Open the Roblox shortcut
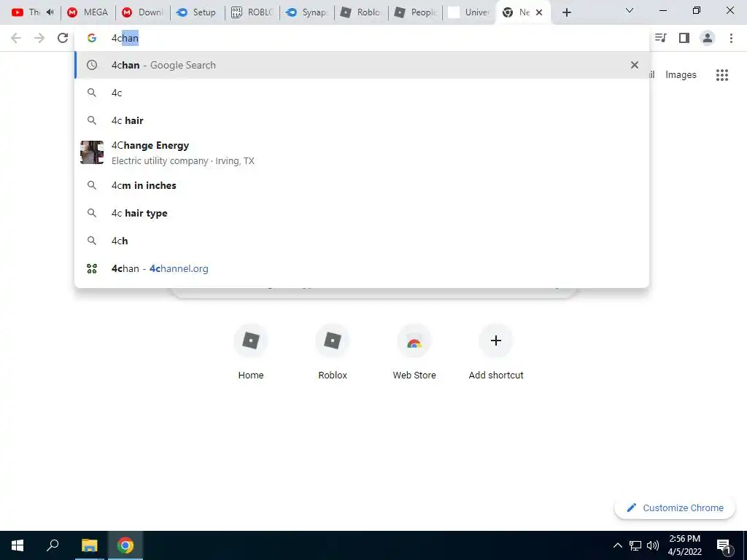This screenshot has height=560, width=747. 333,351
